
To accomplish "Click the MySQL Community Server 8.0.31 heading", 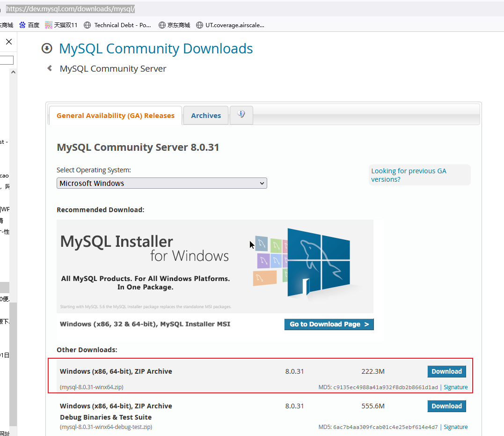I will point(138,147).
